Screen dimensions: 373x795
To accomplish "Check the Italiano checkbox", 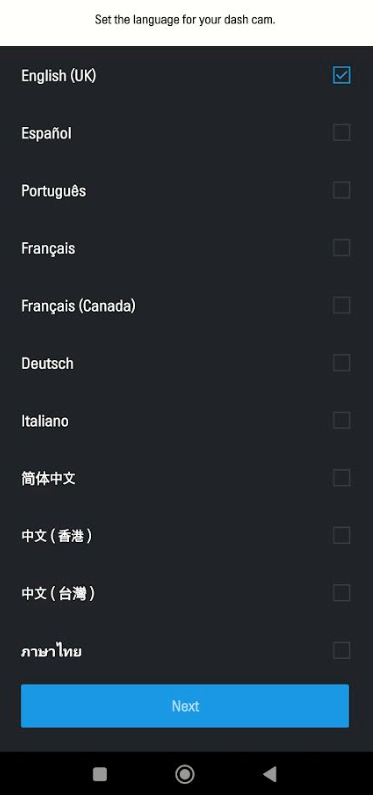I will click(342, 420).
